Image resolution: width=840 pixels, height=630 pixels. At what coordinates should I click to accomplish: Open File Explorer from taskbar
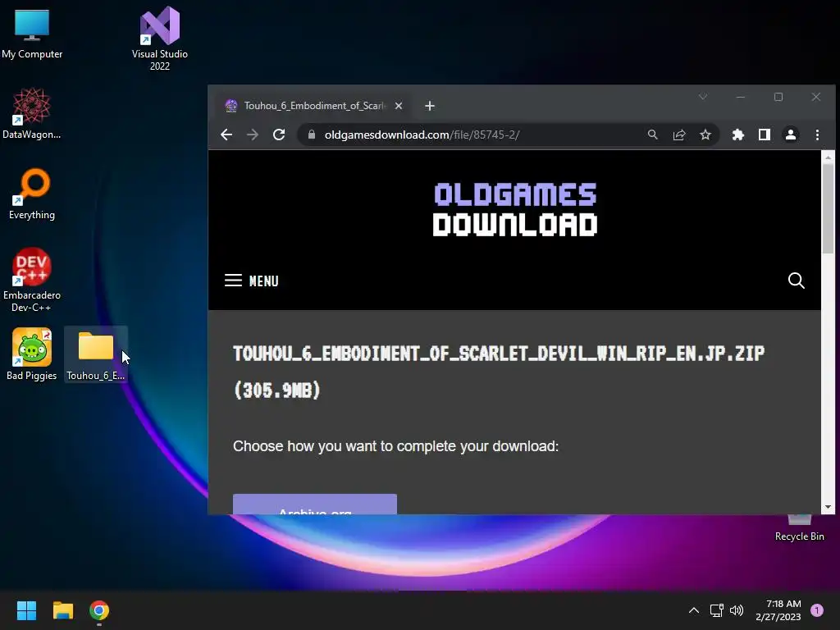point(62,610)
